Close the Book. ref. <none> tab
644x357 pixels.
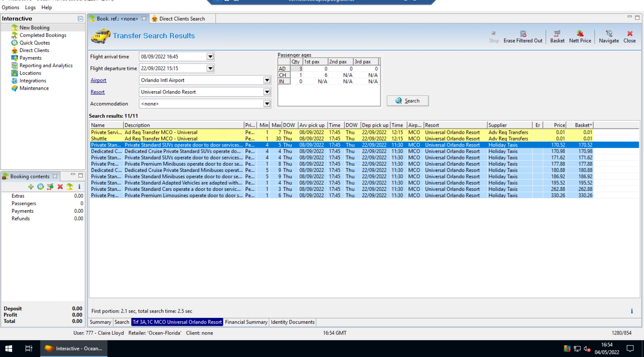tap(144, 19)
